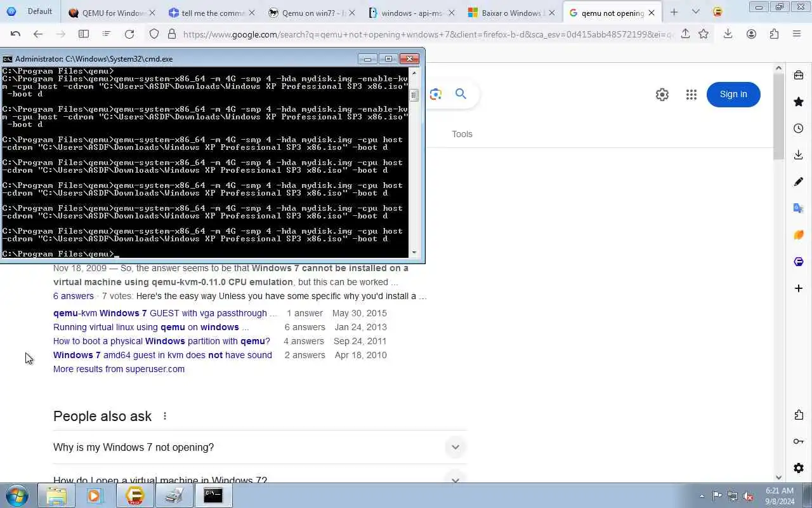Click the blue Sign in button
This screenshot has height=508, width=812.
pyautogui.click(x=733, y=94)
